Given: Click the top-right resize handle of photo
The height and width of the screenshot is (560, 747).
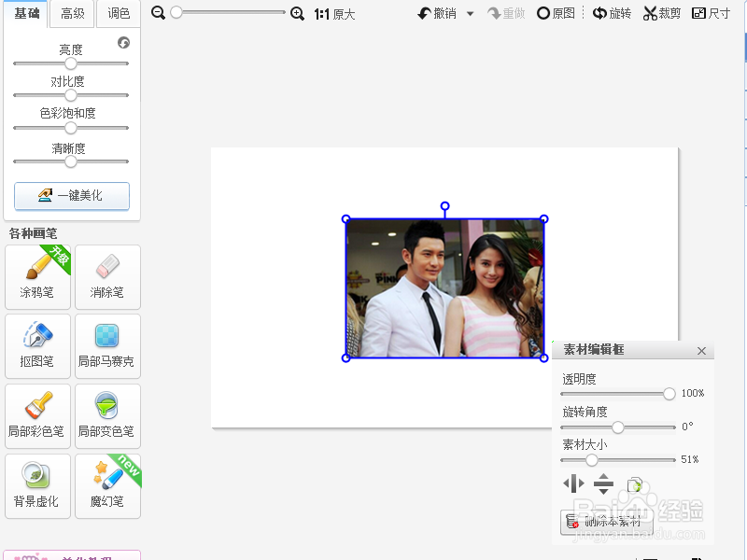Looking at the screenshot, I should tap(544, 219).
